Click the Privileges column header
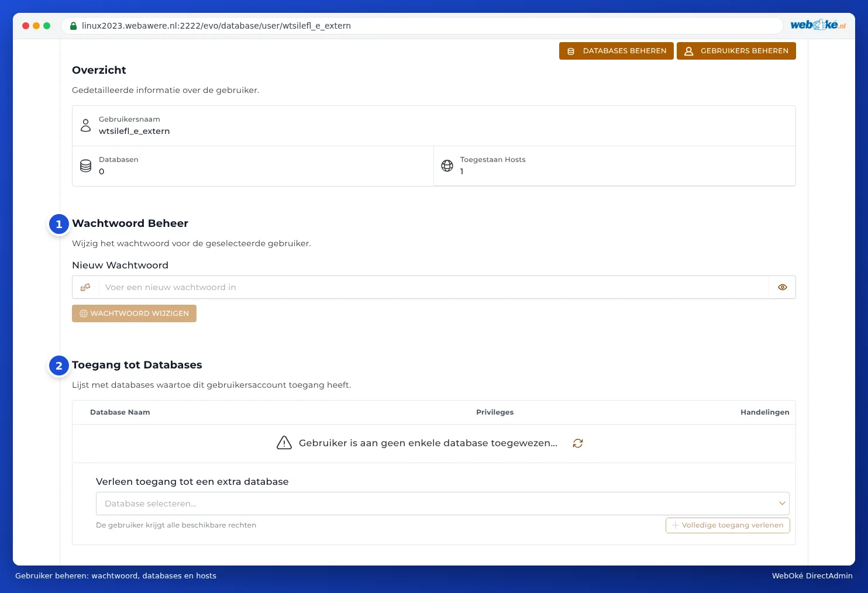 click(x=495, y=412)
